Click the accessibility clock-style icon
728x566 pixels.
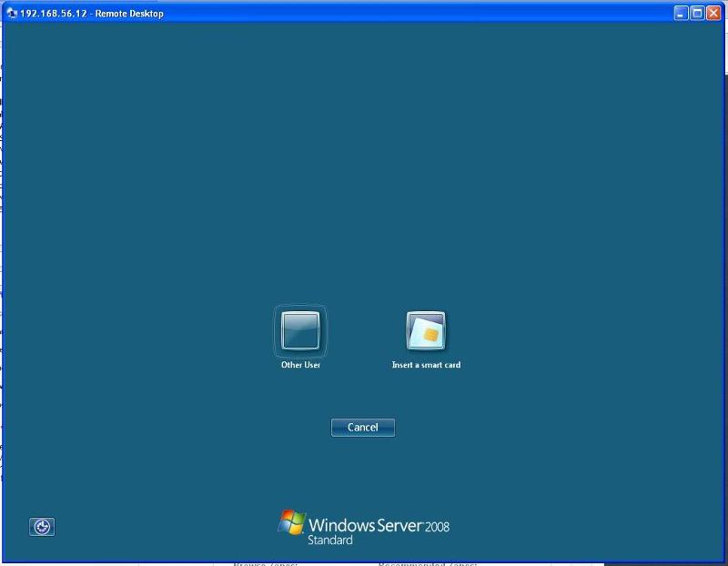[x=43, y=527]
